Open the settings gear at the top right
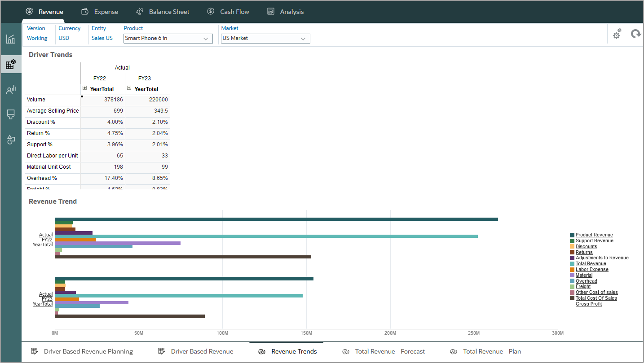644x363 pixels. coord(617,34)
